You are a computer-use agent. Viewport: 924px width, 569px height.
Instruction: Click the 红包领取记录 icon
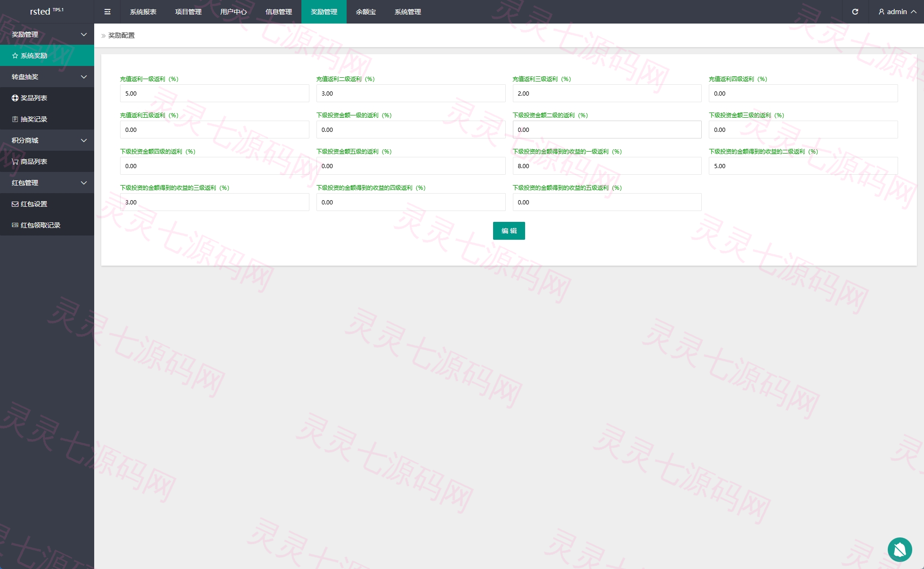coord(15,225)
